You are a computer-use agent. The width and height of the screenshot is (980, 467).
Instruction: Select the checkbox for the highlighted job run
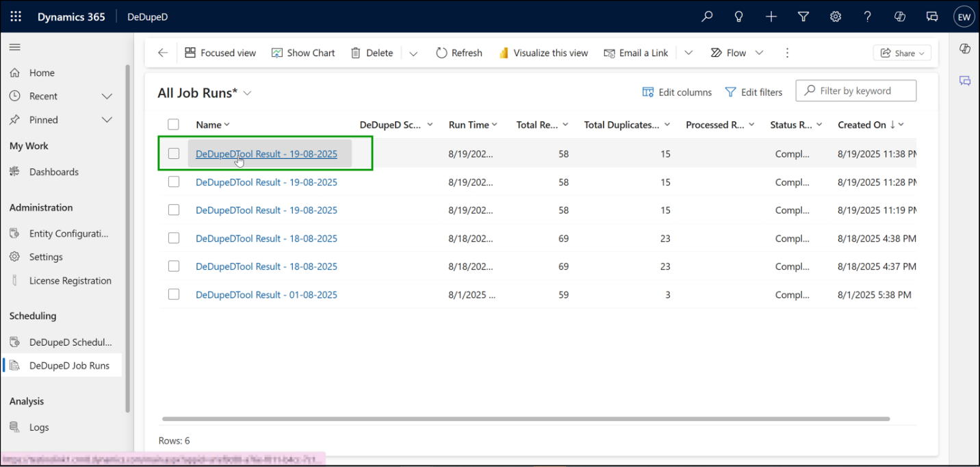(x=173, y=153)
